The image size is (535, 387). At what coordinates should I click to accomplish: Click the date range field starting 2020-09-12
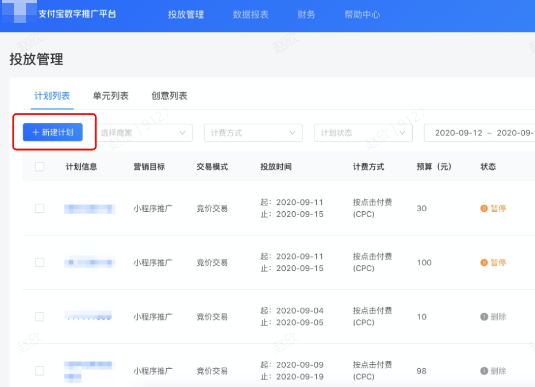[479, 133]
